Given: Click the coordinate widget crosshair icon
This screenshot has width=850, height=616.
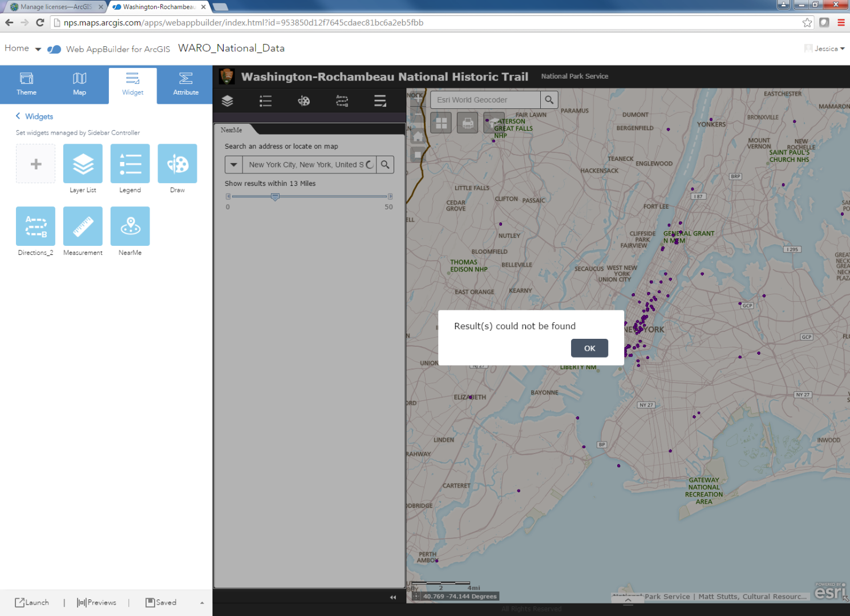Looking at the screenshot, I should point(416,597).
